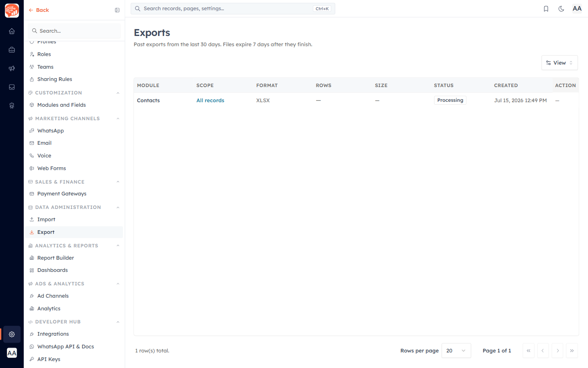Collapse the Customization section

coord(118,93)
